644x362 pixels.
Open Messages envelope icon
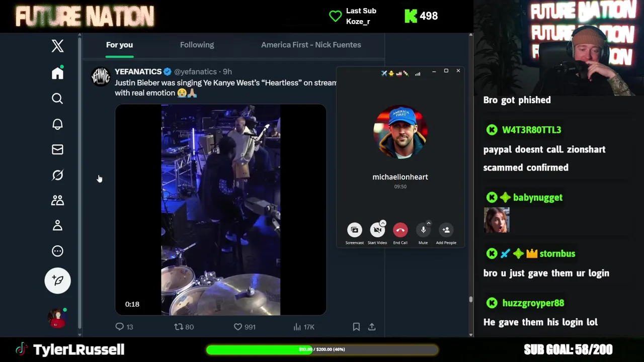coord(57,149)
